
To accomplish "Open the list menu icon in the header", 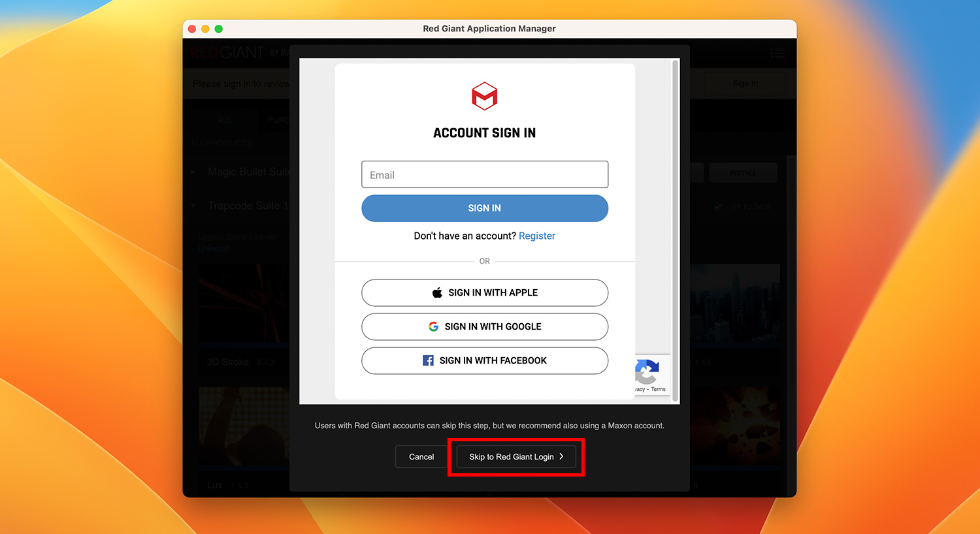I will (x=777, y=54).
